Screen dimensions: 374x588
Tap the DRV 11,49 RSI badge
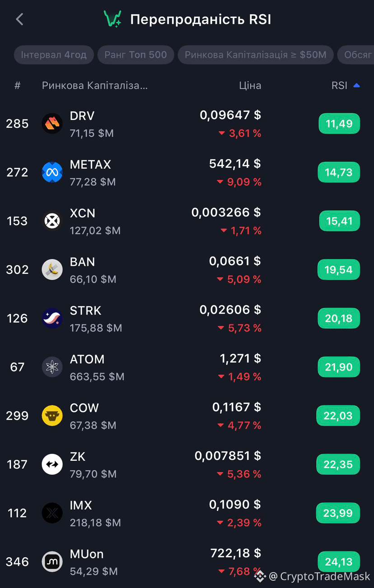[339, 124]
